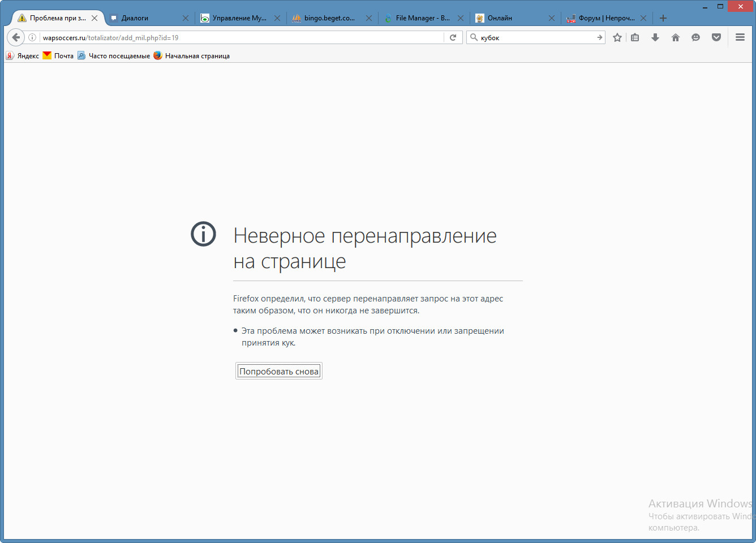Reload the page with refresh icon
This screenshot has width=756, height=543.
tap(453, 37)
